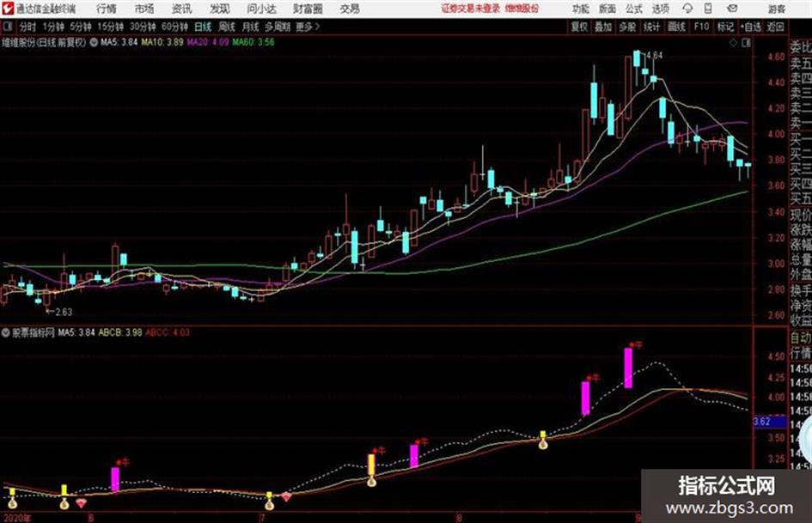This screenshot has width=812, height=523.
Task: Add stock via +自选 button
Action: pos(751,27)
